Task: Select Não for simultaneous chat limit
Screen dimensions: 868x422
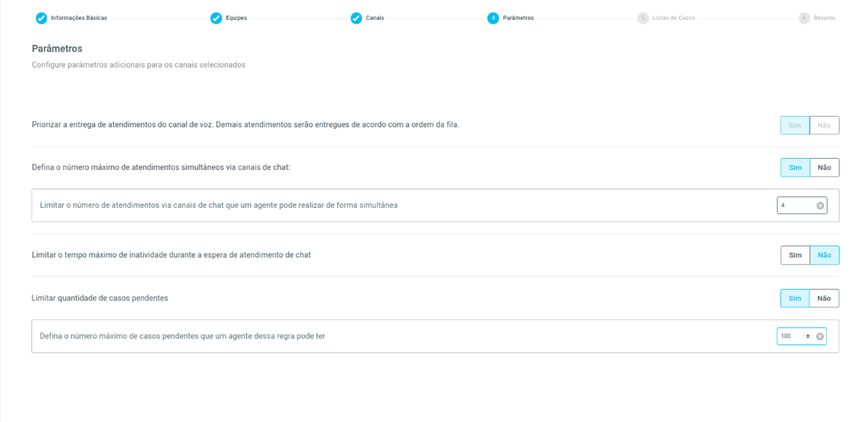Action: (824, 168)
